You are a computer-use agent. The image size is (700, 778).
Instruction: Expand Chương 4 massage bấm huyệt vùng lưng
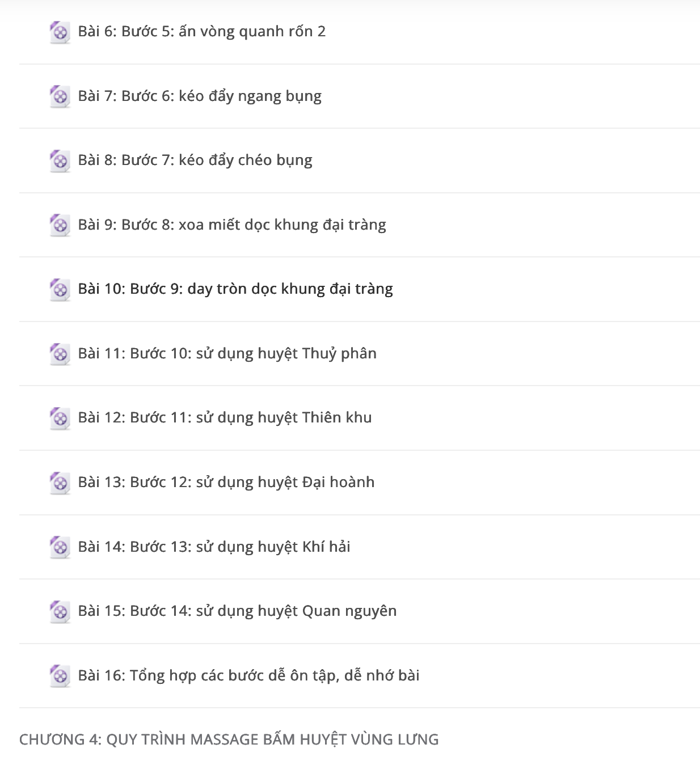[x=229, y=739]
